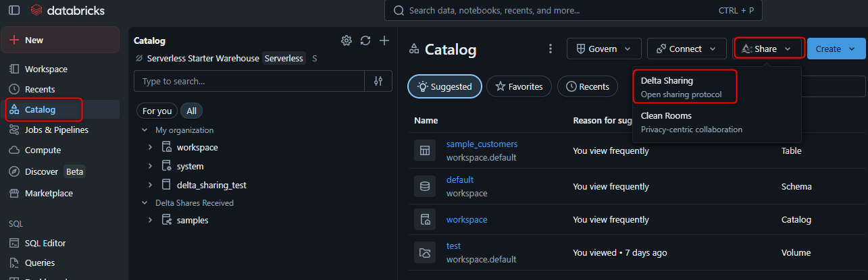This screenshot has height=280, width=868.
Task: Click the Share dropdown button
Action: tap(768, 49)
